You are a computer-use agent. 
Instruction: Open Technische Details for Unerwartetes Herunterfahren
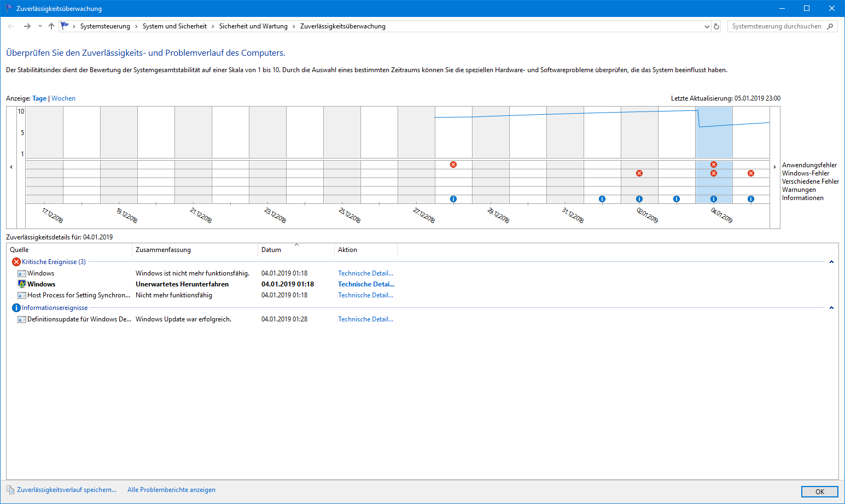[x=366, y=284]
